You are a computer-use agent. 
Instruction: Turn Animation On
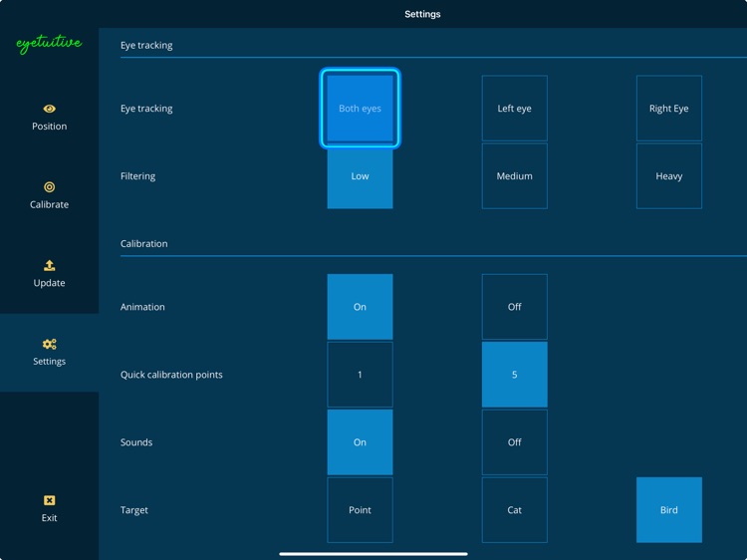[x=360, y=307]
